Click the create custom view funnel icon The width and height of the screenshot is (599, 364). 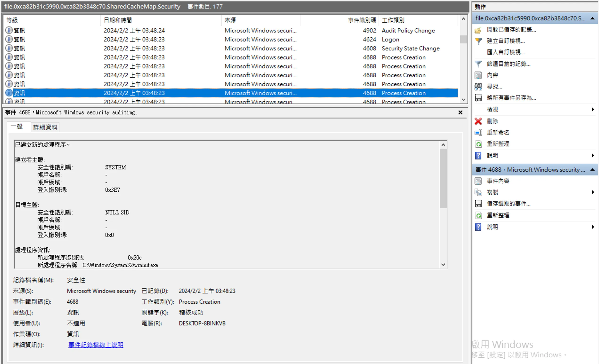(x=478, y=41)
